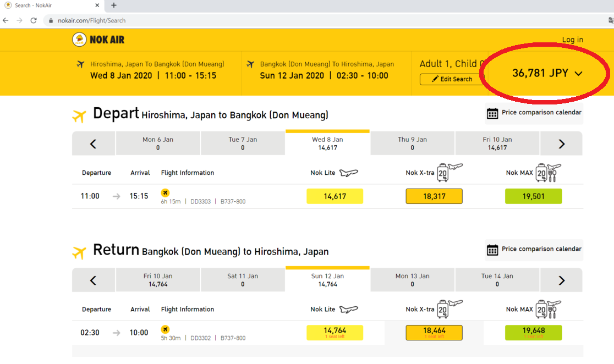The width and height of the screenshot is (614, 364).
Task: Click the Sun 12 Jan 2020 02:30 - 10:00 summary
Action: click(x=324, y=75)
